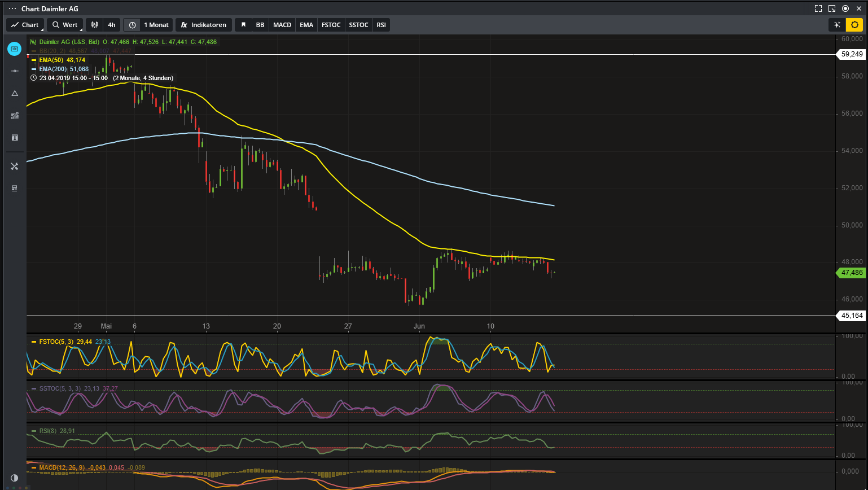Toggle the RSI indicator preset
The width and height of the screenshot is (868, 490).
pyautogui.click(x=382, y=25)
